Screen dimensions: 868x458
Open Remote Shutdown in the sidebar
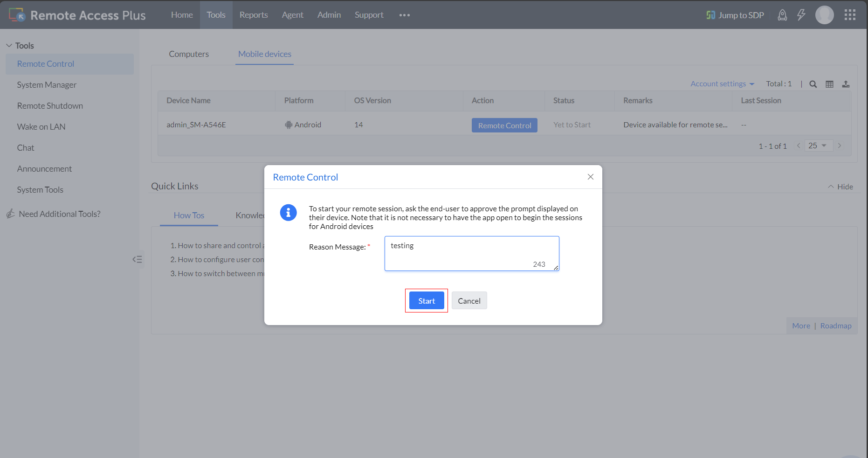[x=50, y=106]
